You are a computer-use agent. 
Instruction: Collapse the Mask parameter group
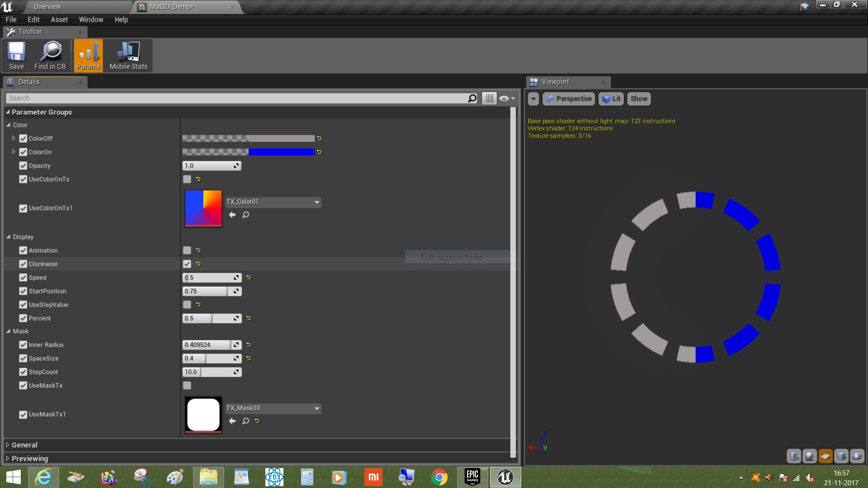[x=8, y=331]
